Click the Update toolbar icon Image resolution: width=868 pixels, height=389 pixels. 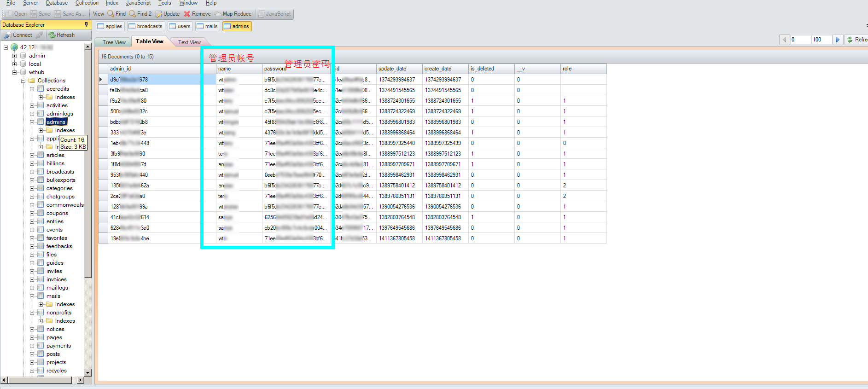point(159,14)
